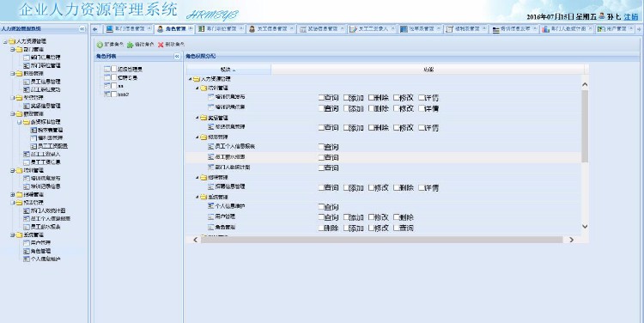Click the pencil icon on 员工工资录入 tab
644x323 pixels.
(x=353, y=29)
